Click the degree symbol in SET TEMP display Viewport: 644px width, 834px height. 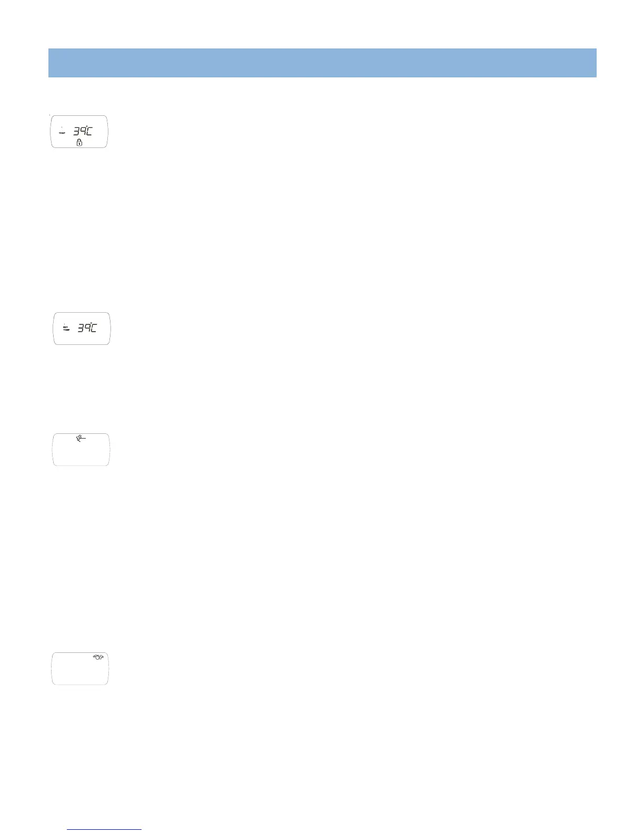pyautogui.click(x=91, y=323)
